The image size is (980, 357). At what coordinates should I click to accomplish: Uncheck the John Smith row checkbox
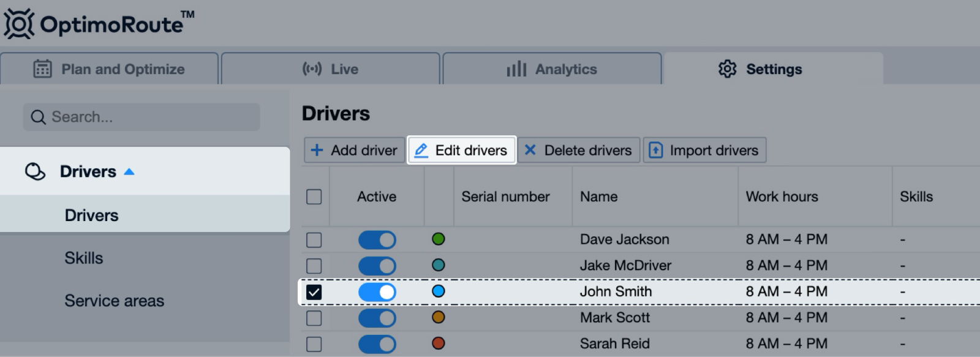(314, 292)
